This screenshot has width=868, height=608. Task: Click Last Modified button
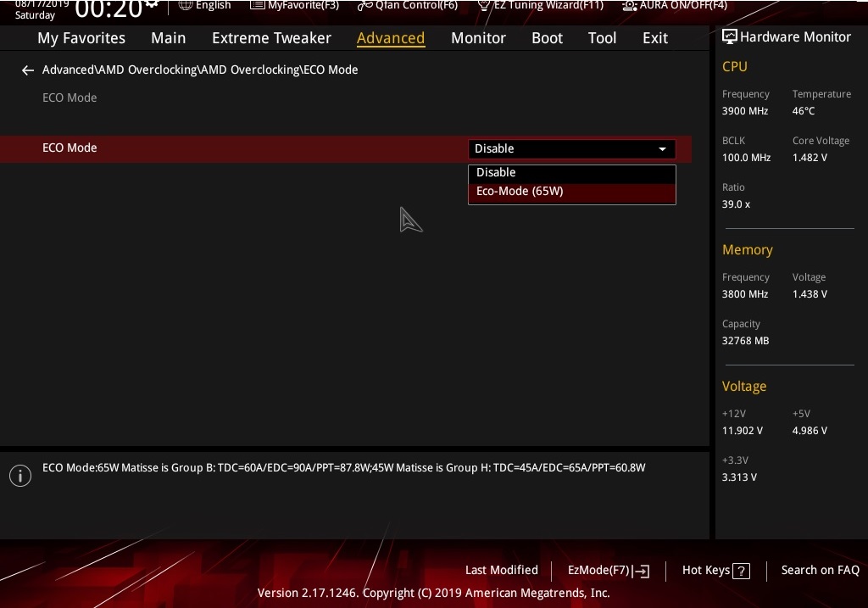pos(502,571)
